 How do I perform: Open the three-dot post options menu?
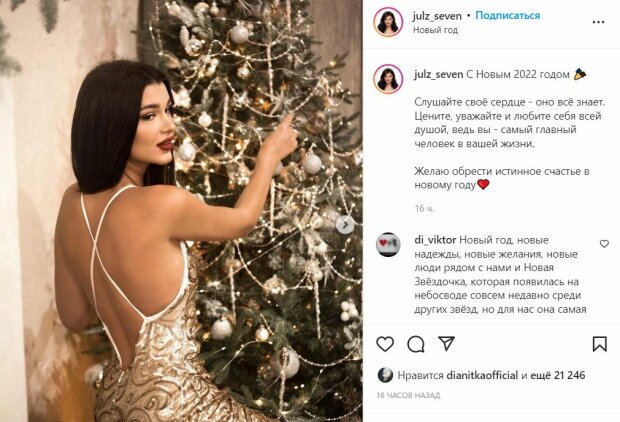[598, 22]
